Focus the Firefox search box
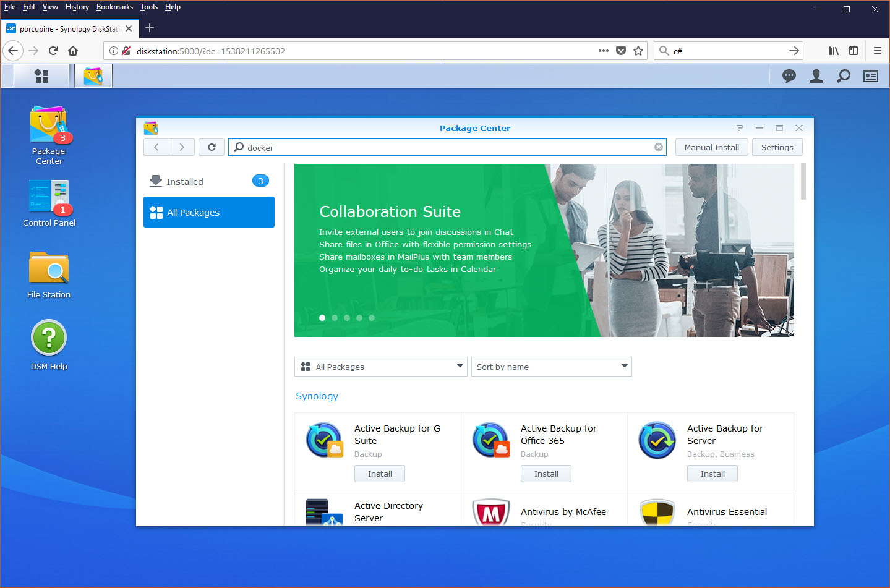Screen dimensions: 890x588 [x=729, y=51]
